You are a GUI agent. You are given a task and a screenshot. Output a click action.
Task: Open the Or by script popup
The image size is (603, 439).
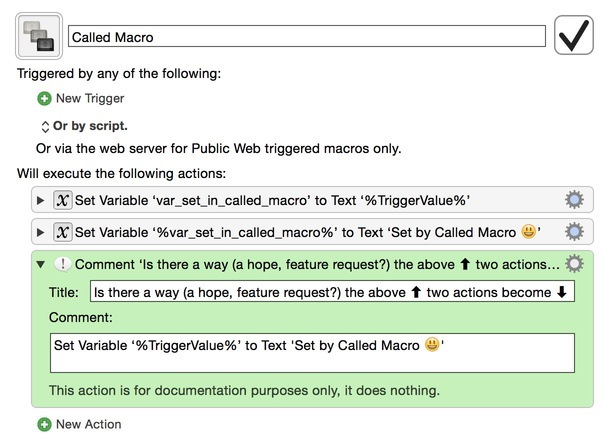point(84,126)
